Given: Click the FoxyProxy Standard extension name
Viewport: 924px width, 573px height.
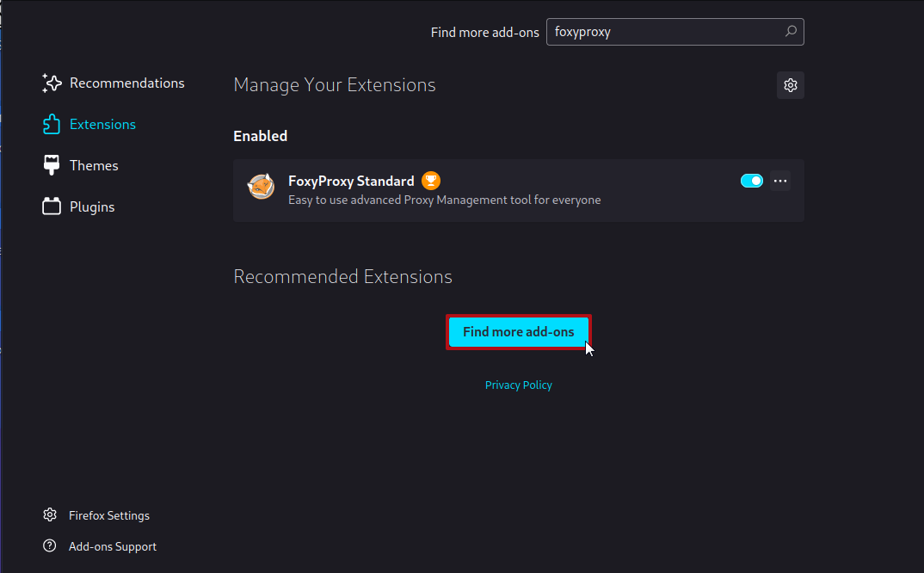Looking at the screenshot, I should 351,181.
